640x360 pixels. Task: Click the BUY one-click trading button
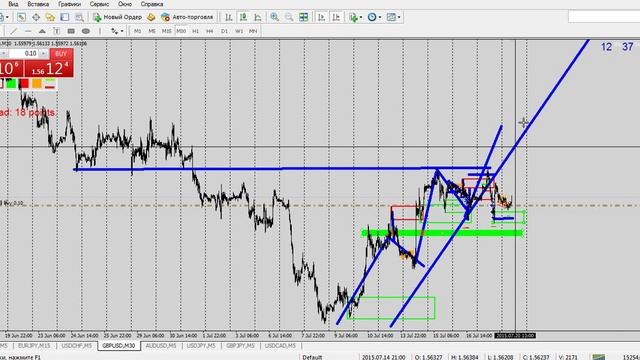point(61,54)
